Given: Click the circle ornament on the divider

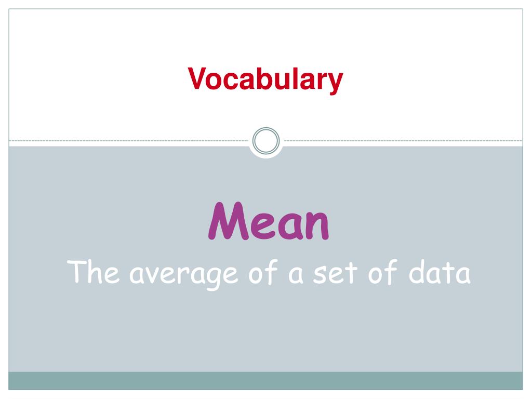Looking at the screenshot, I should pyautogui.click(x=266, y=141).
